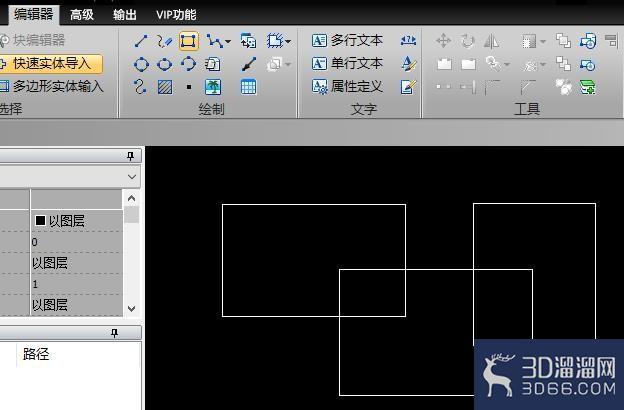Select the property value 1
Viewport: 624px width, 410px height.
tap(35, 284)
